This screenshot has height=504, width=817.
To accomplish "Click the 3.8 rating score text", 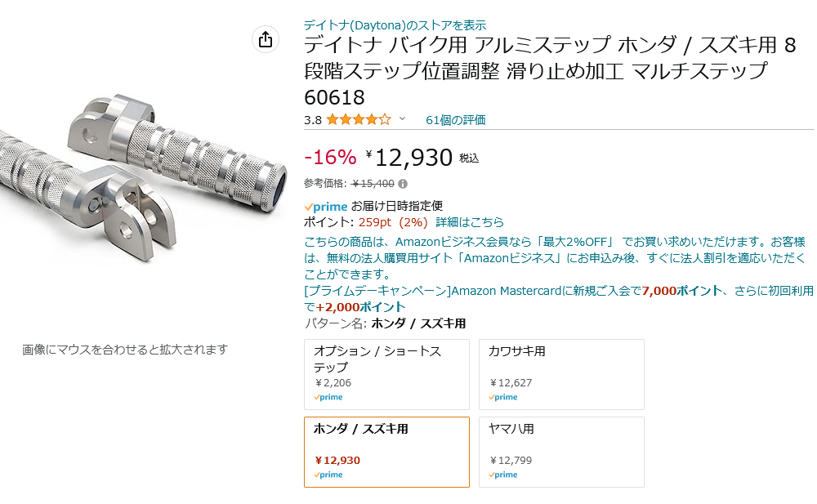I will (312, 118).
